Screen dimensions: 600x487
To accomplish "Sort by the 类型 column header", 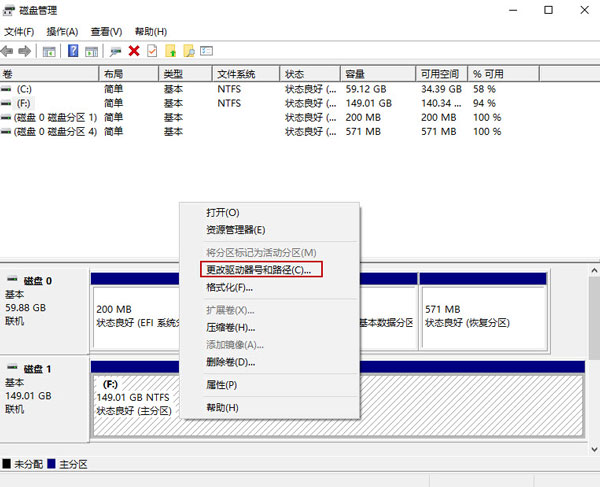I will pos(185,74).
